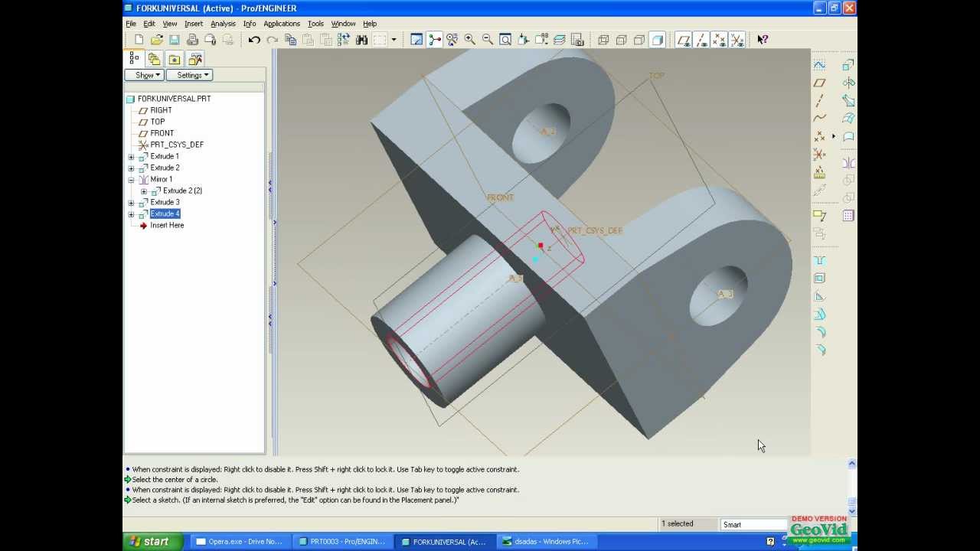Open the layers icon in toolbar
980x551 pixels.
pos(559,40)
